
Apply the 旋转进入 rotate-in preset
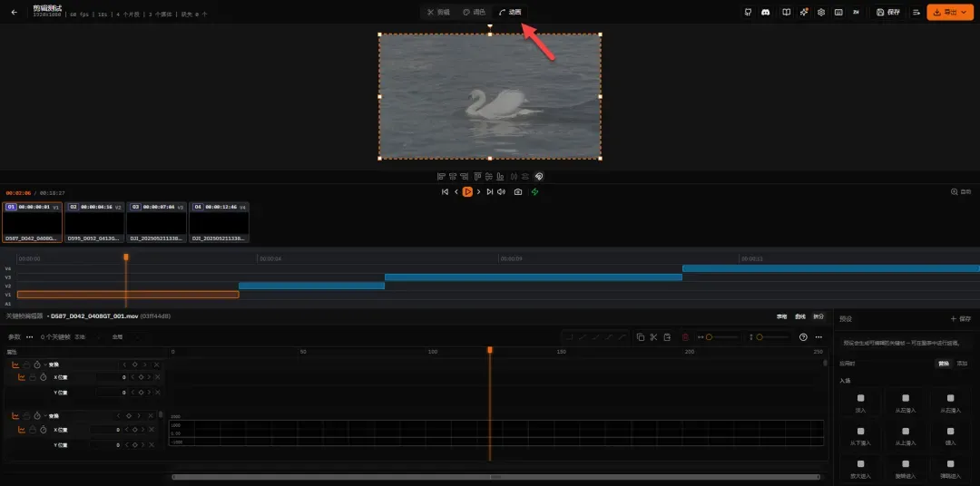pos(906,469)
